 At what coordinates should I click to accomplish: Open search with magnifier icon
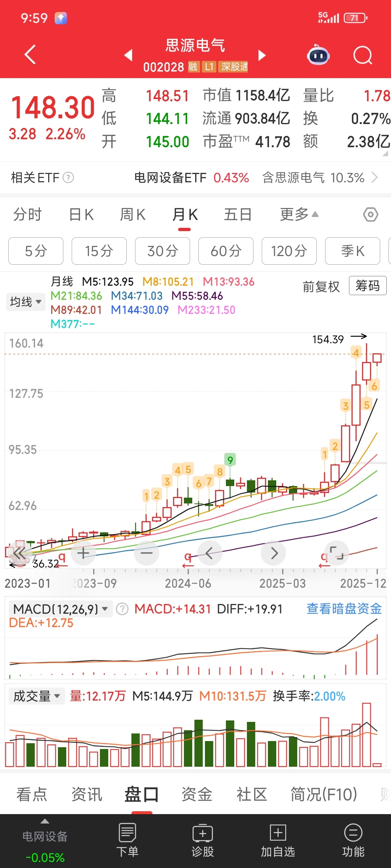click(363, 55)
